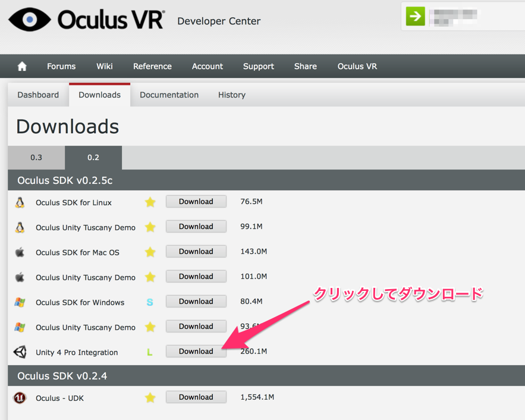Click the Oculus SDK v0.2.5c section header
The height and width of the screenshot is (420, 525).
point(266,180)
